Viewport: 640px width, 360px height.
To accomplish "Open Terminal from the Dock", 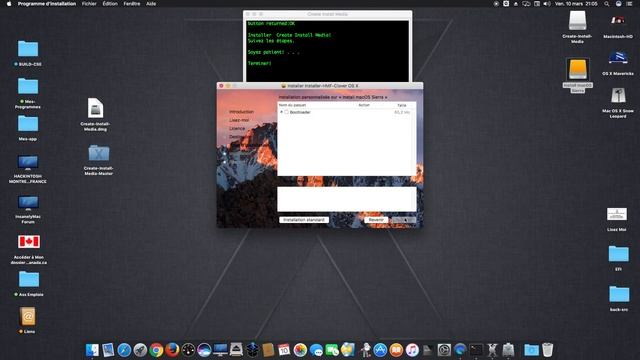I will tap(476, 350).
